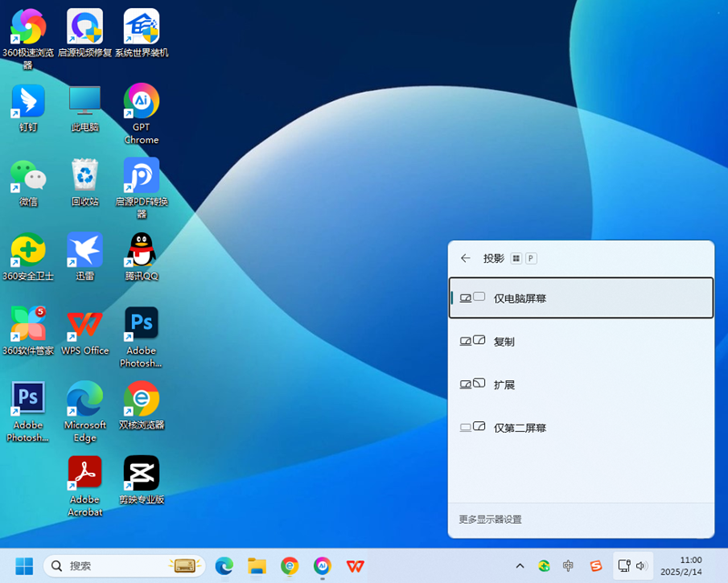Select 仅电脑屏幕 projection mode
The image size is (728, 583).
point(581,298)
